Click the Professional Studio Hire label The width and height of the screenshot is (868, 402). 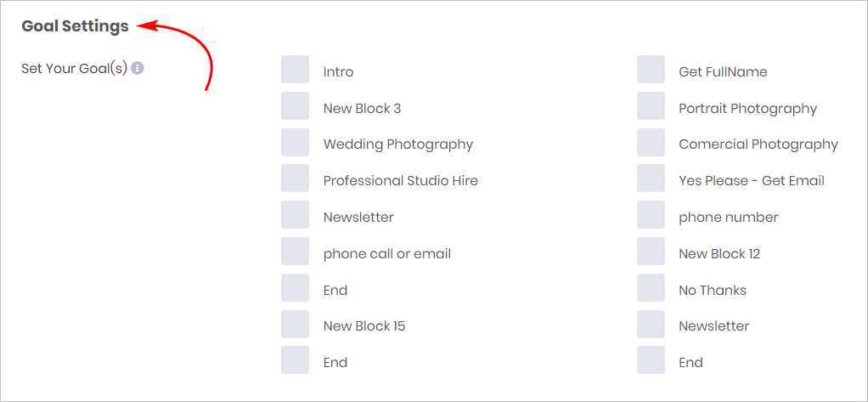pos(401,180)
